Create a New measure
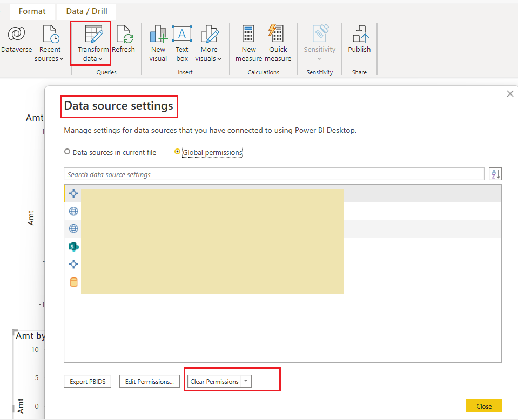This screenshot has width=518, height=420. (x=248, y=43)
